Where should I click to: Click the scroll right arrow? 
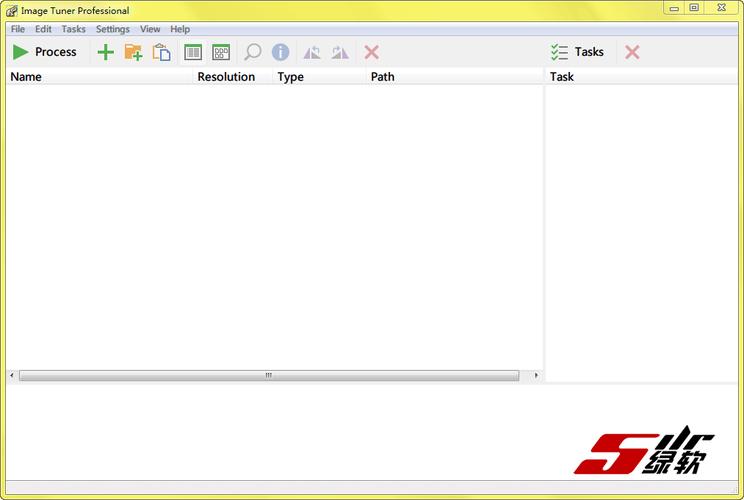pos(536,376)
